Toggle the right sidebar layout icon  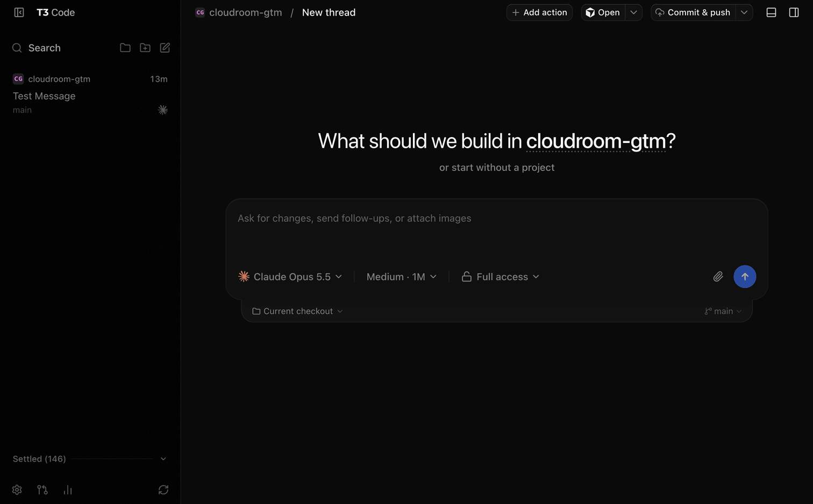click(x=794, y=12)
